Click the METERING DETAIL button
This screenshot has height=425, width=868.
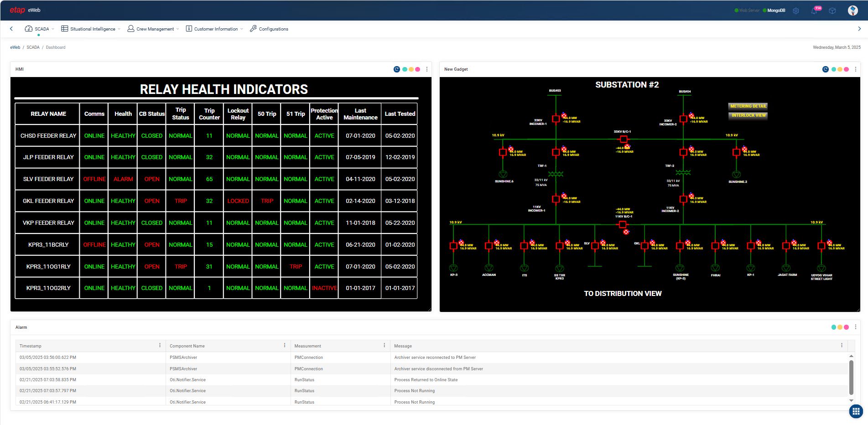748,106
